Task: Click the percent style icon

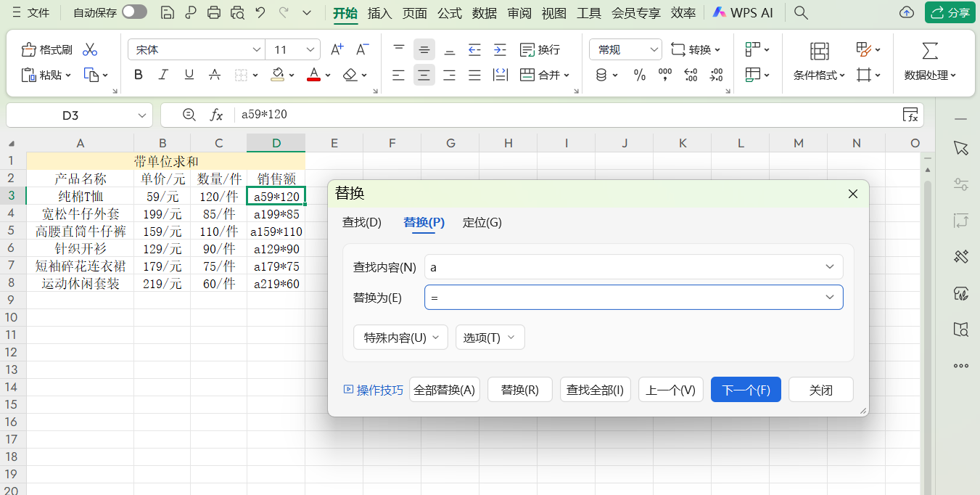Action: tap(639, 75)
